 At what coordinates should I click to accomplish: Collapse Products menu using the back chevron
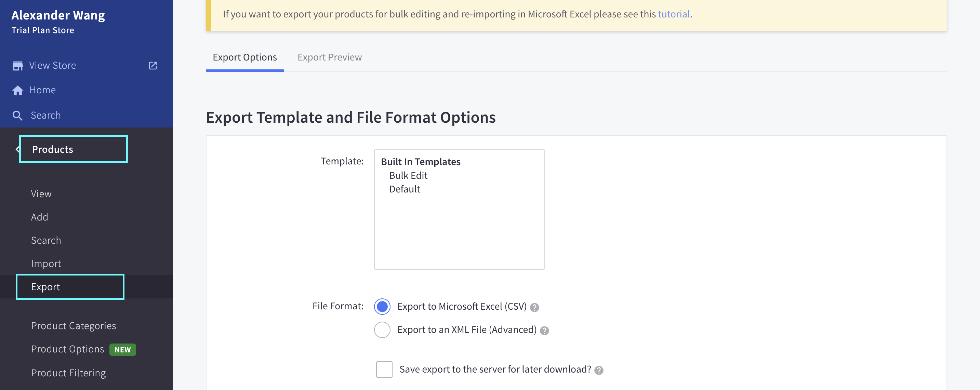[17, 149]
